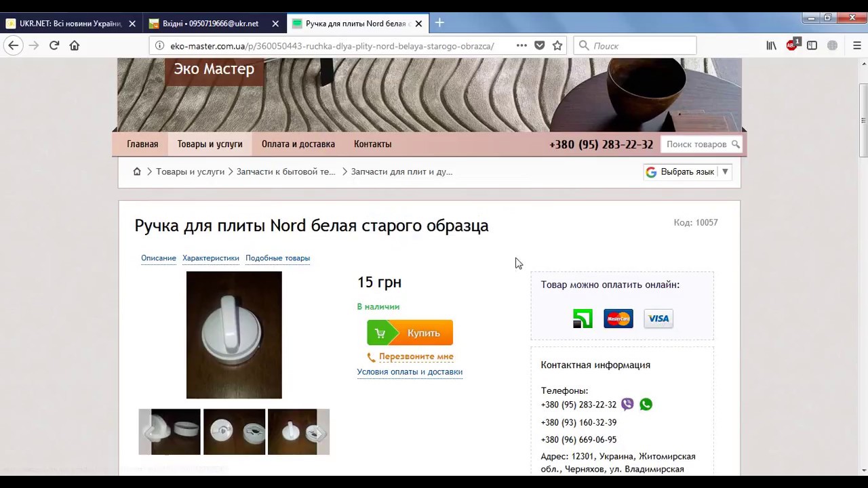
Task: Open page actions three-dot menu in the address bar
Action: [521, 45]
